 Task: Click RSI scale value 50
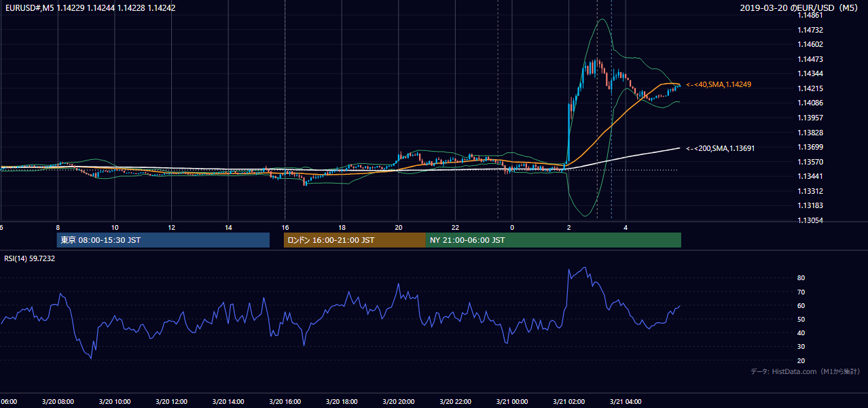coord(801,319)
